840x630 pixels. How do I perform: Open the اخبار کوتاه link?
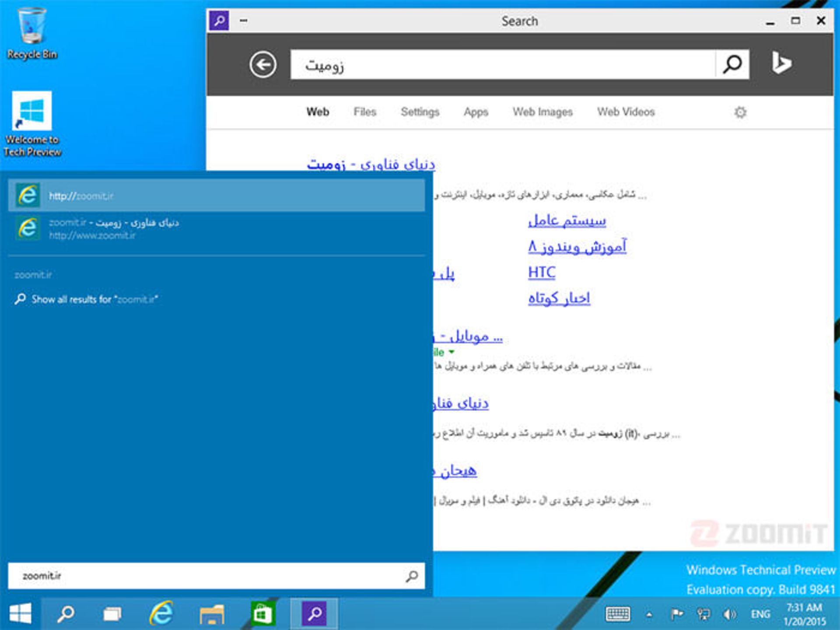pyautogui.click(x=559, y=298)
